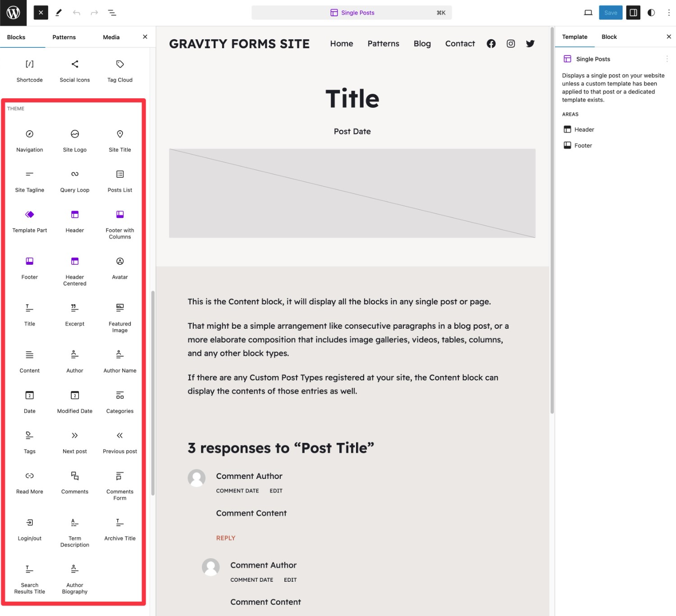Insert the Content block
Screen dimensions: 676x616
pos(30,362)
